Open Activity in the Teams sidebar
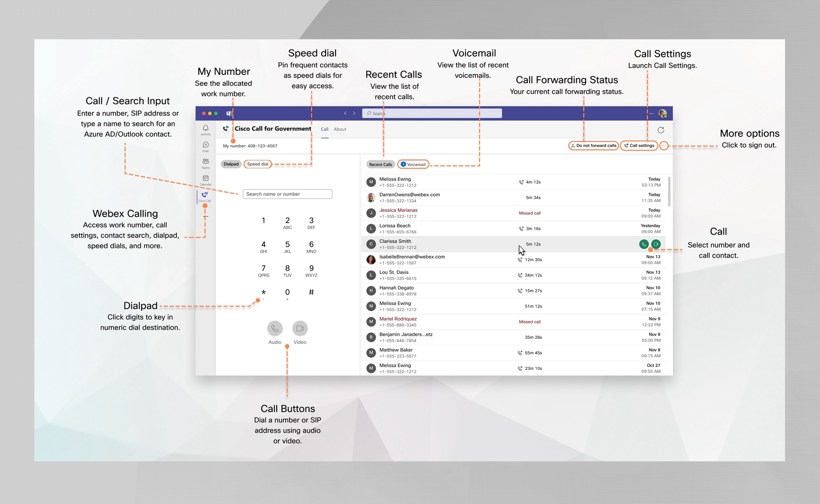The width and height of the screenshot is (820, 504). [x=205, y=129]
